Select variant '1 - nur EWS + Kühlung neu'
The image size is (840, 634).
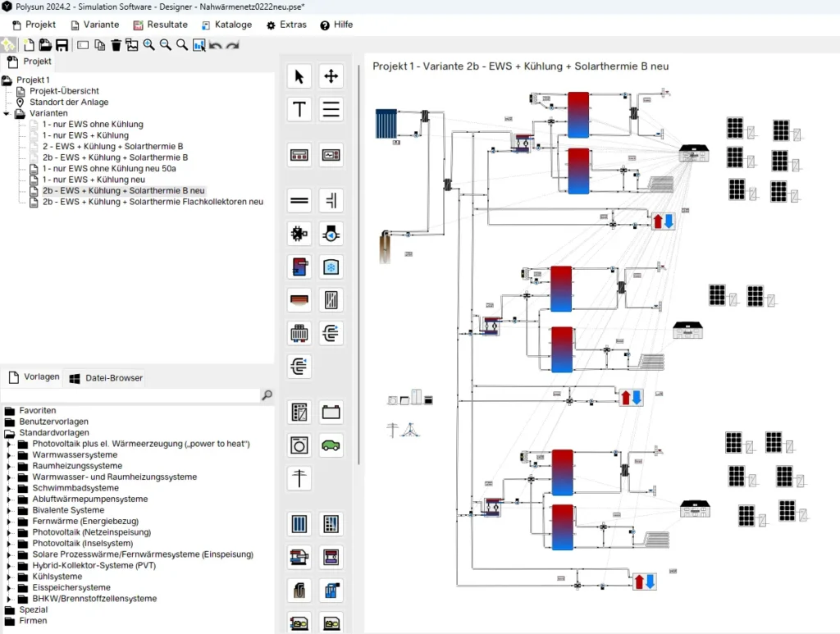[x=94, y=180]
